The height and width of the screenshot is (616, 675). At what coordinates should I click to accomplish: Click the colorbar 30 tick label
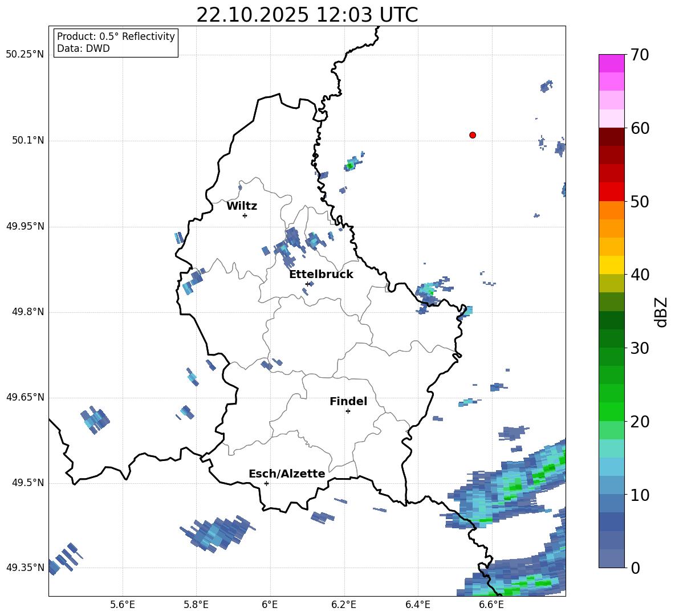click(640, 348)
